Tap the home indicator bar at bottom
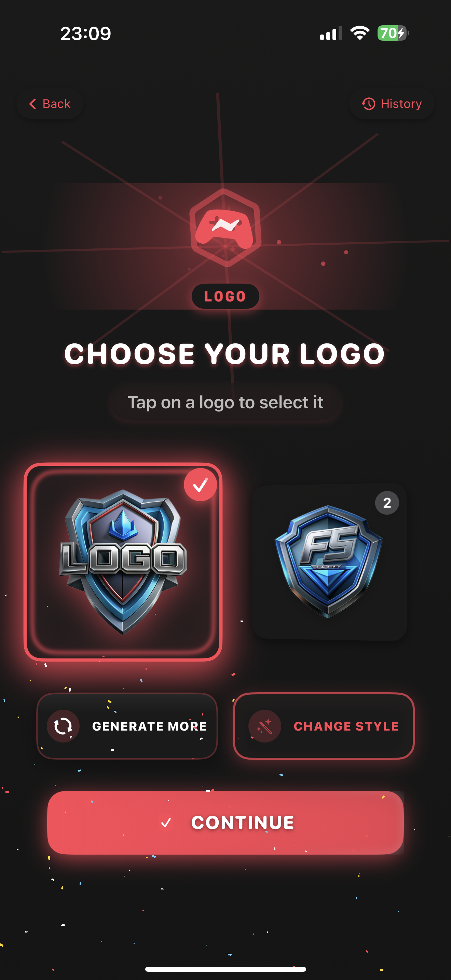 pos(225,969)
